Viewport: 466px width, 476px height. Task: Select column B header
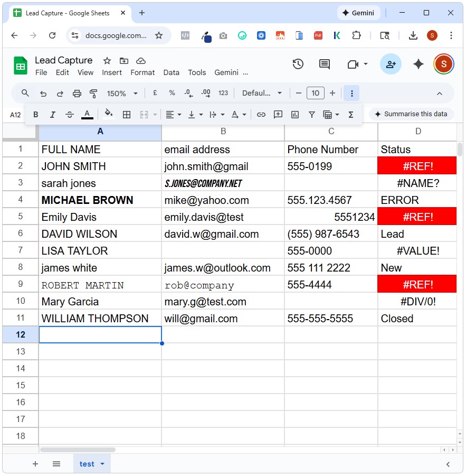coord(223,132)
